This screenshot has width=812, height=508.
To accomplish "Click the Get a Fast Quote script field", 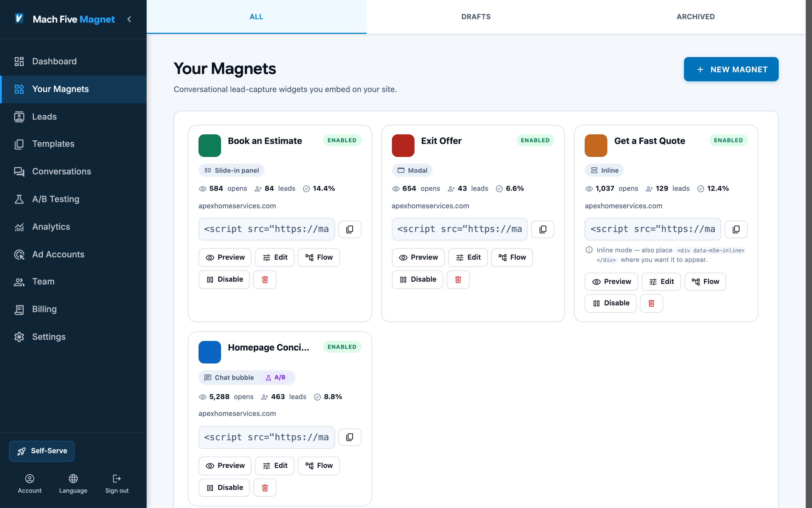I will pos(653,229).
